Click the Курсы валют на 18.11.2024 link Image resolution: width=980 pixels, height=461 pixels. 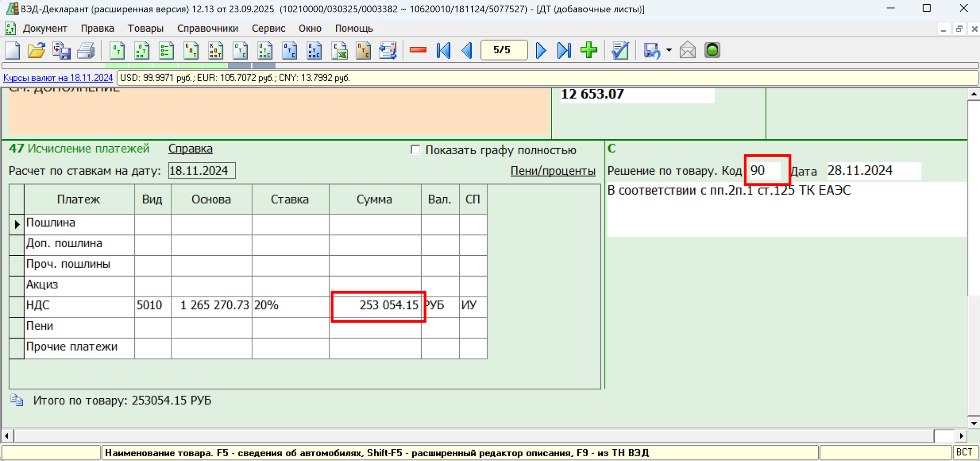coord(58,78)
